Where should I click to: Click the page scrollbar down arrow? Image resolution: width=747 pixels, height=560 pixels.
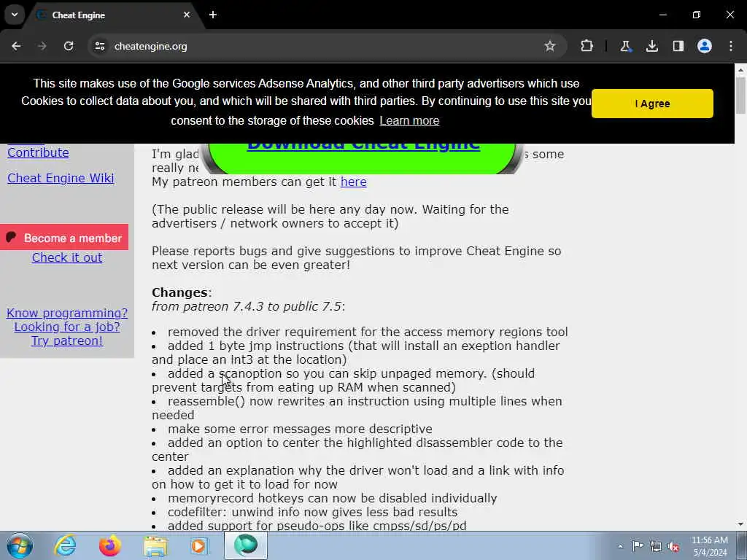741,524
